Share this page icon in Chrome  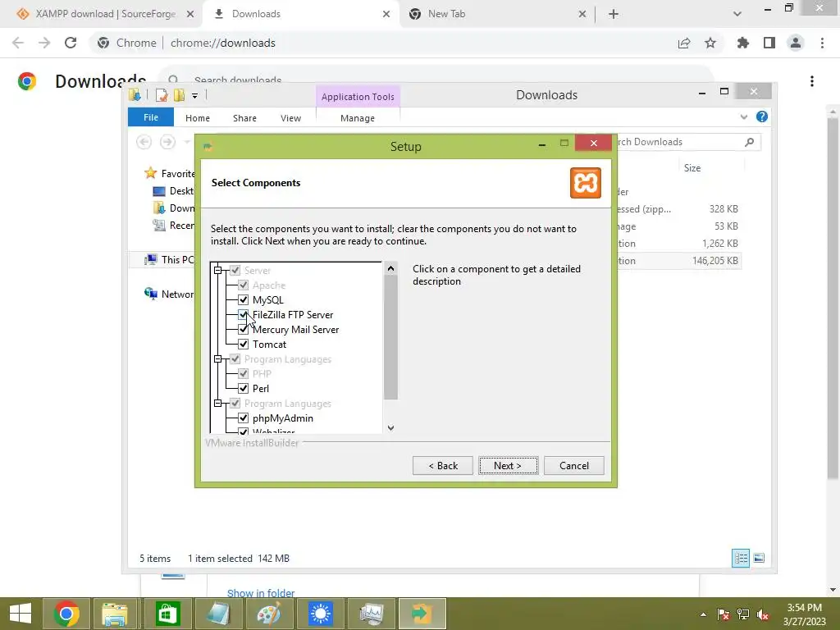click(684, 43)
